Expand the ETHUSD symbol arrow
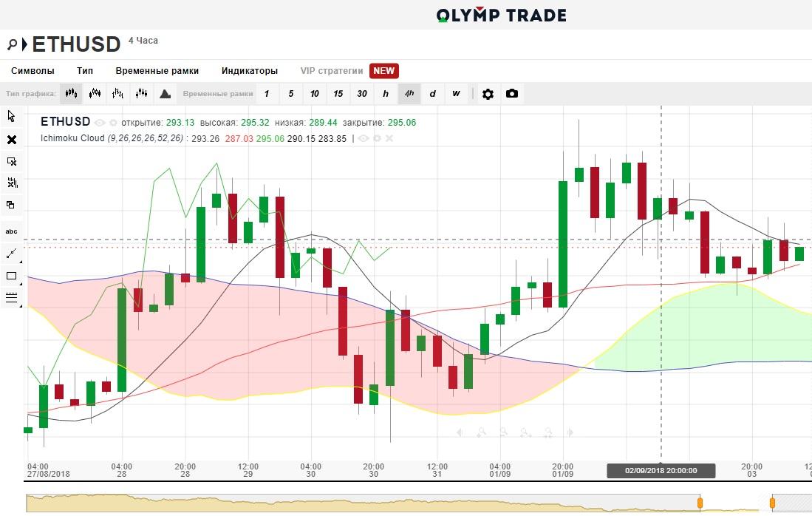 (24, 44)
